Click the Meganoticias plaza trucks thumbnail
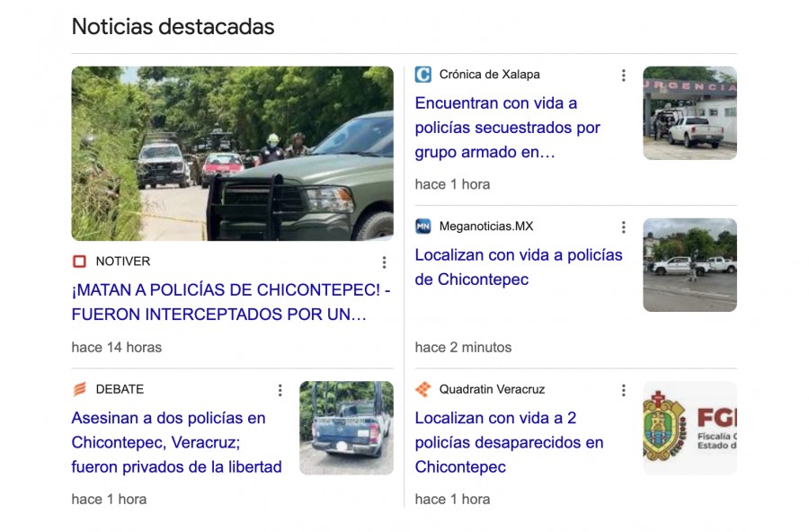 689,265
